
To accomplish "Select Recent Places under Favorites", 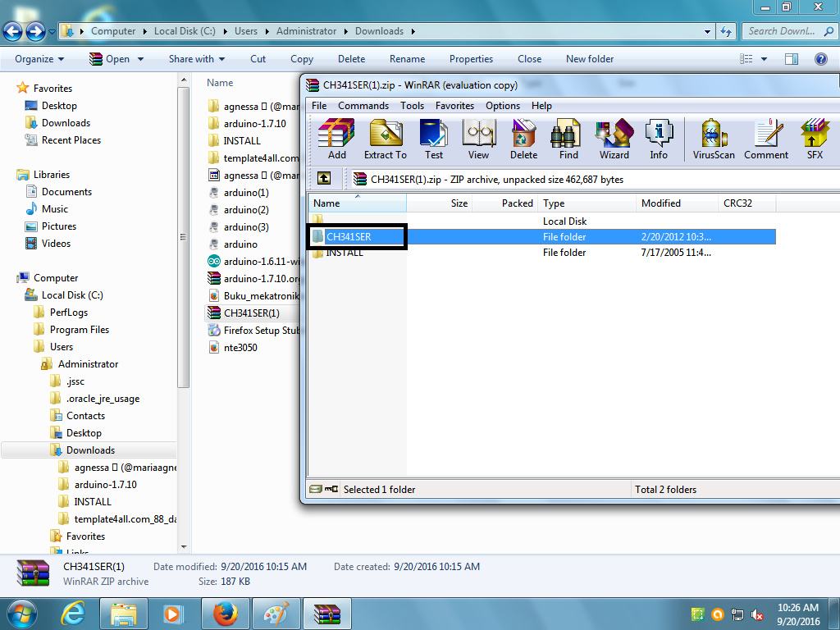I will (x=71, y=140).
